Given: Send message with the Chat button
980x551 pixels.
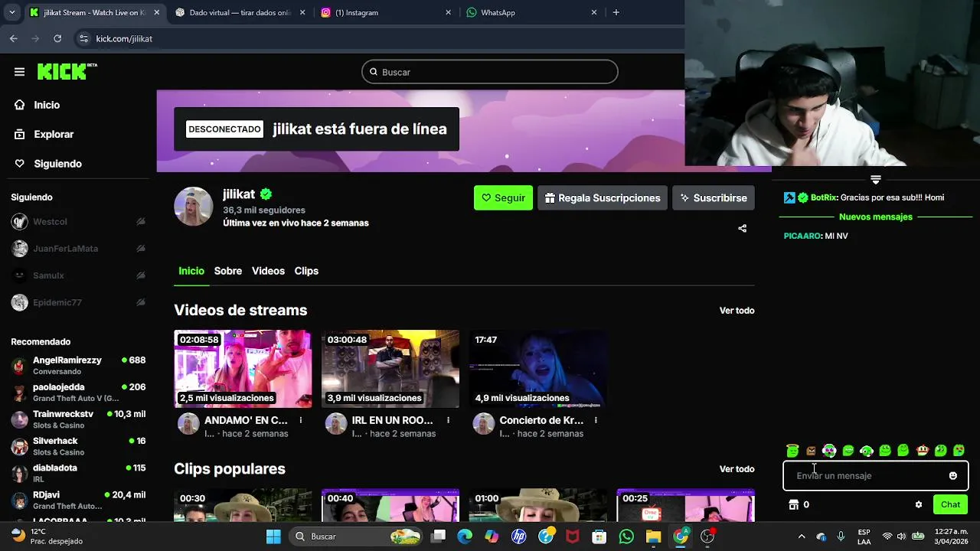Looking at the screenshot, I should (x=950, y=504).
